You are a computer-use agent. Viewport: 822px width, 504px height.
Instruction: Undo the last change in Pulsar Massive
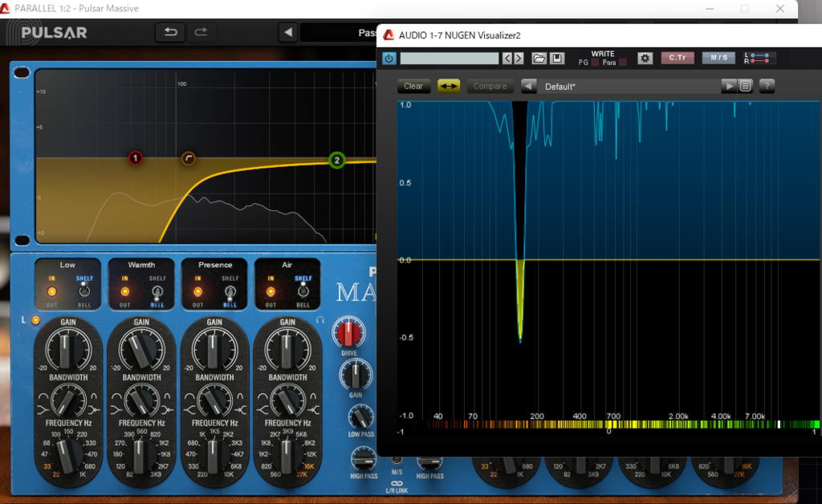170,32
